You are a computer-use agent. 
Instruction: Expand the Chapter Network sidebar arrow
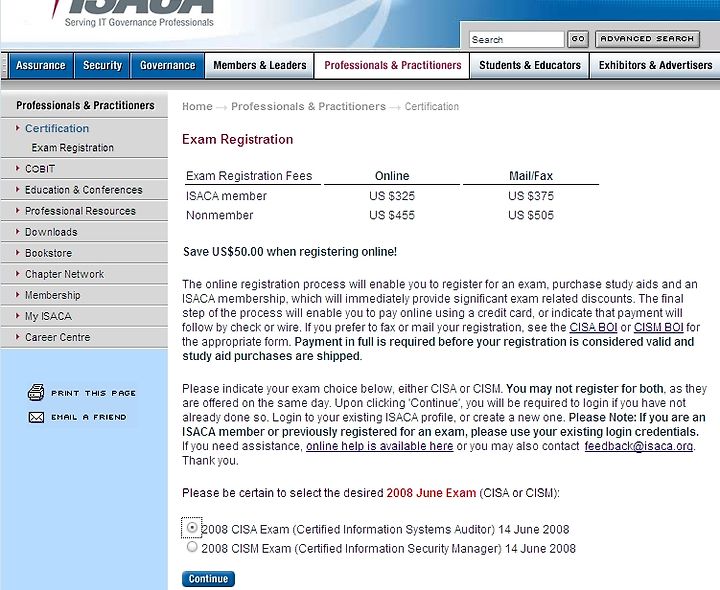tap(17, 274)
